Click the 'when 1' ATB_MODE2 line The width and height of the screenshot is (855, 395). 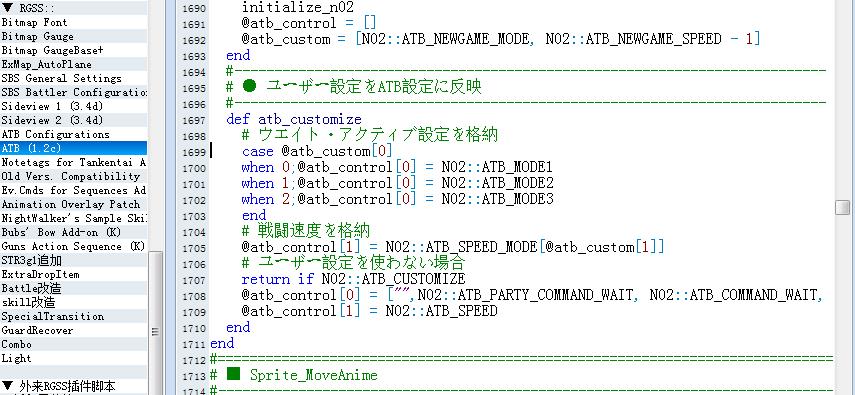(398, 183)
